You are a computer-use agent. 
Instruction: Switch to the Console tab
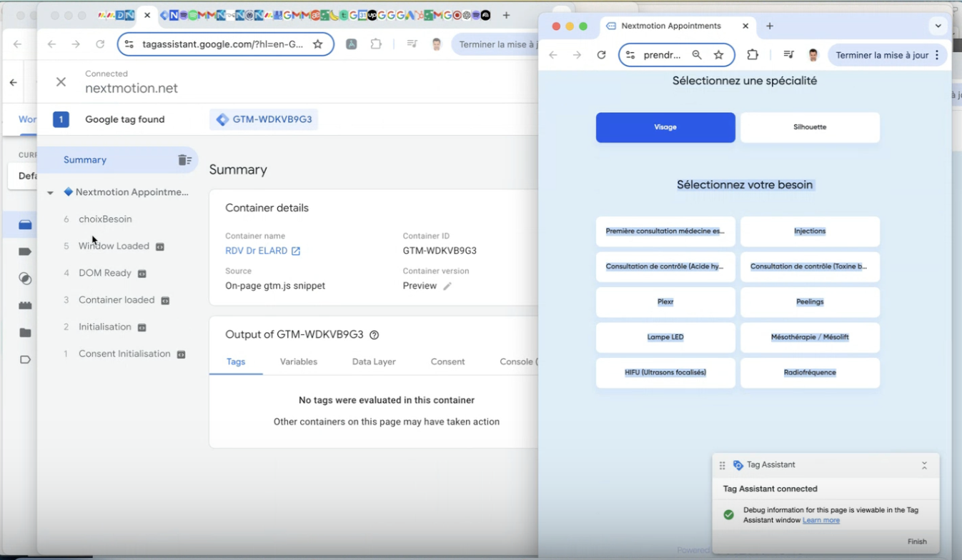pos(518,361)
